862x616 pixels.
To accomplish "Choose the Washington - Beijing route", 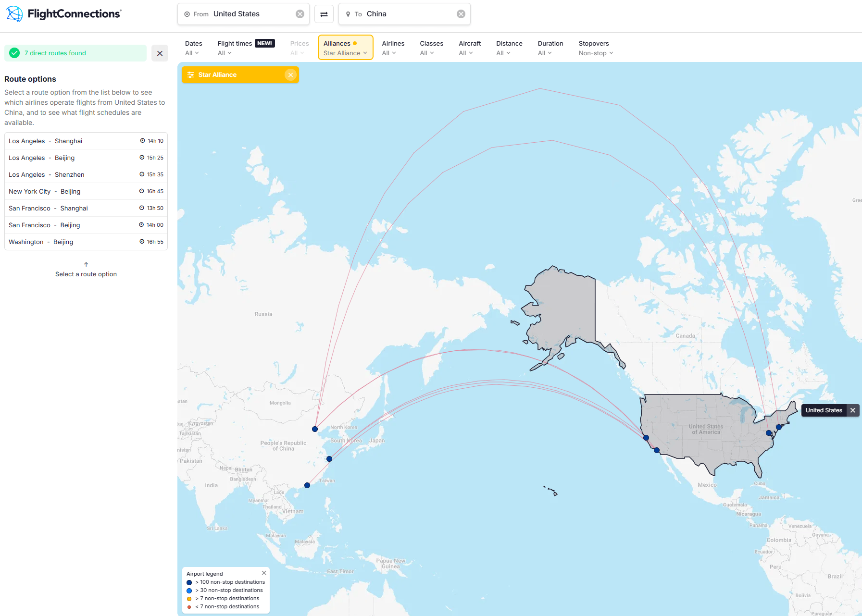I will (86, 242).
